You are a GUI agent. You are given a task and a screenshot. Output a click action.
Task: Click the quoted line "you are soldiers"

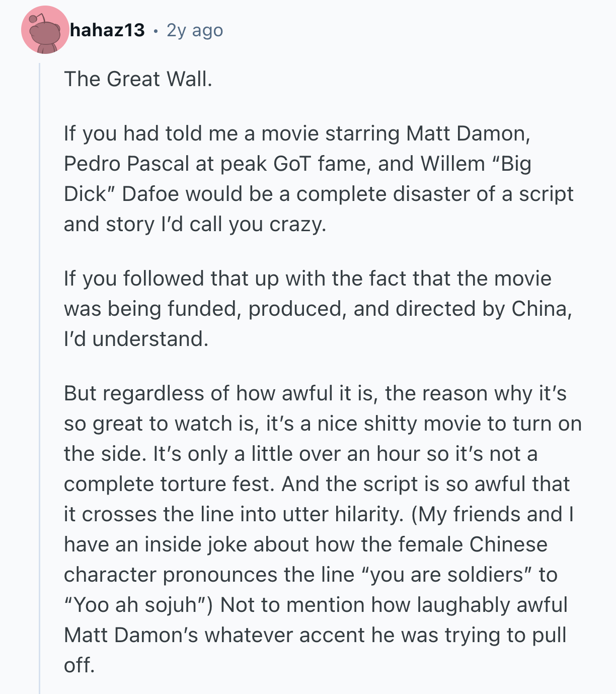pyautogui.click(x=447, y=575)
